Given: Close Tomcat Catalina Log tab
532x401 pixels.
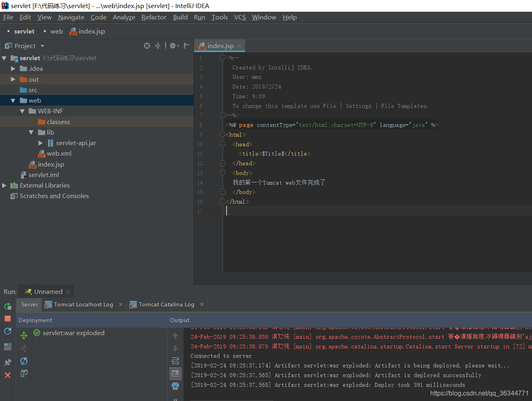Looking at the screenshot, I should coord(202,304).
